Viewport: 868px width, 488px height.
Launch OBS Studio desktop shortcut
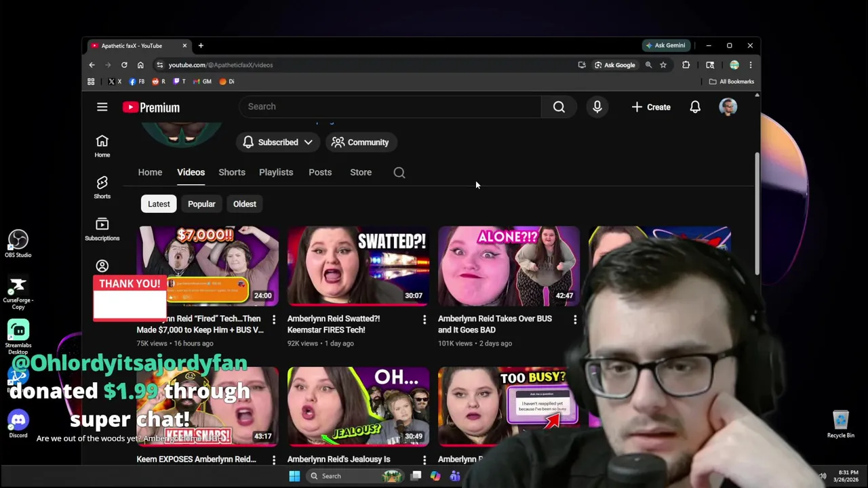(18, 244)
